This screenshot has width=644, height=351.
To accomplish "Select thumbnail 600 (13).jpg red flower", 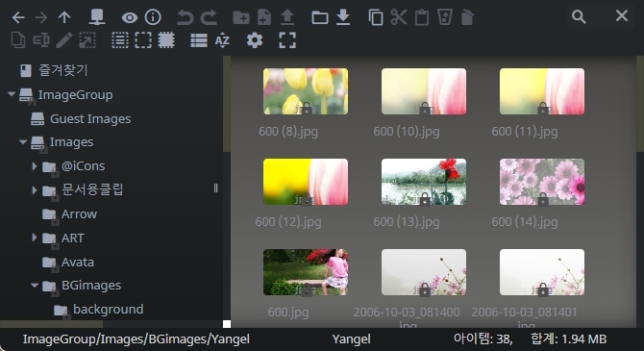I will point(424,182).
